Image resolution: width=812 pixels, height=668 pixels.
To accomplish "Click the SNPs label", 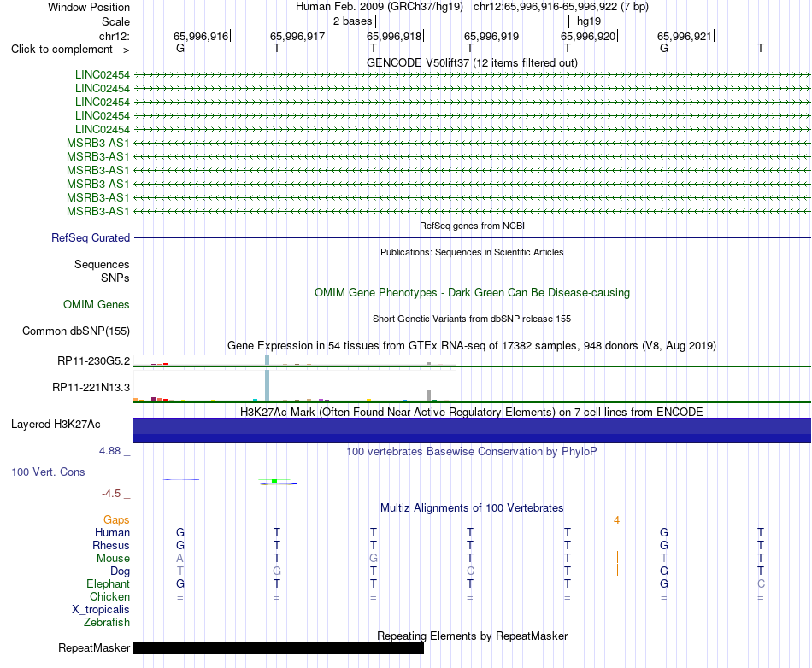I will pos(115,278).
